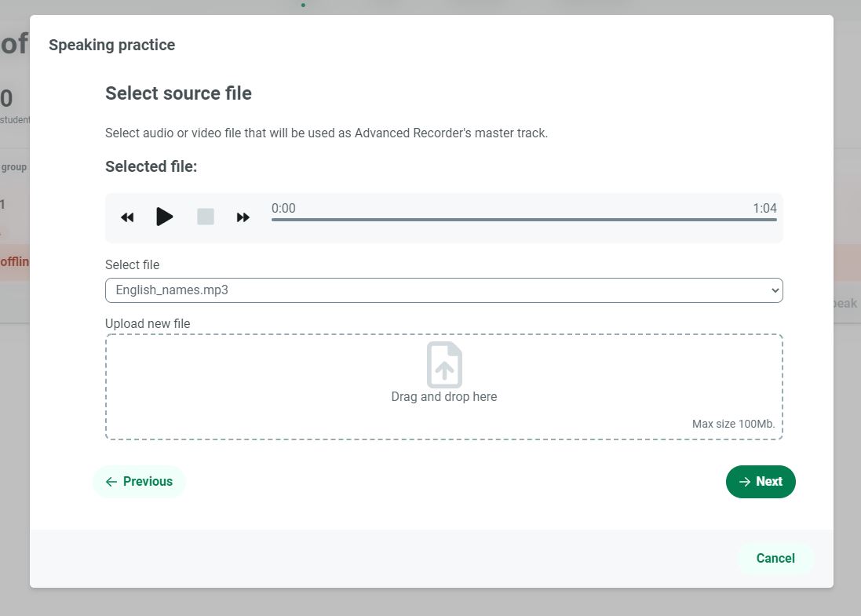The height and width of the screenshot is (616, 861).
Task: Proceed using the Next button
Action: coord(761,482)
